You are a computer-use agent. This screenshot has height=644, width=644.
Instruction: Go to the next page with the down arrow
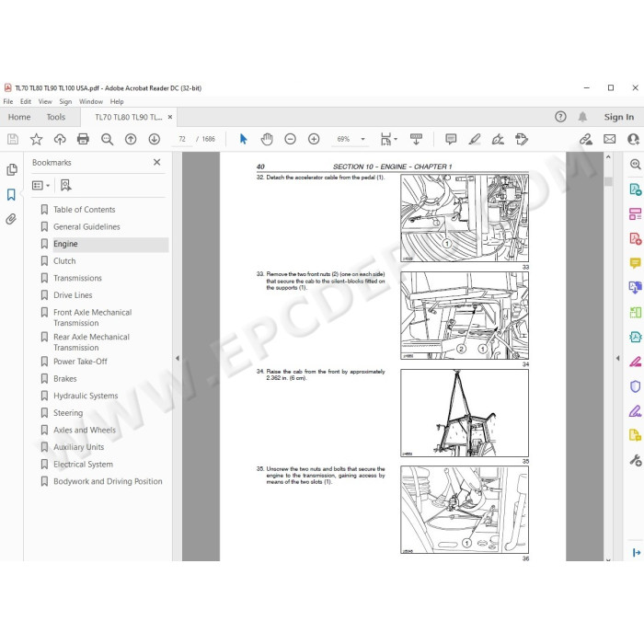[x=154, y=139]
